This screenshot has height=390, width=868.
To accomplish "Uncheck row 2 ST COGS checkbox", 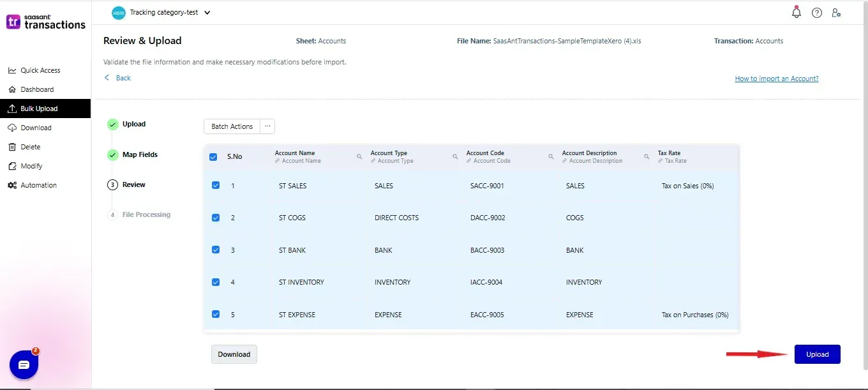I will click(216, 218).
